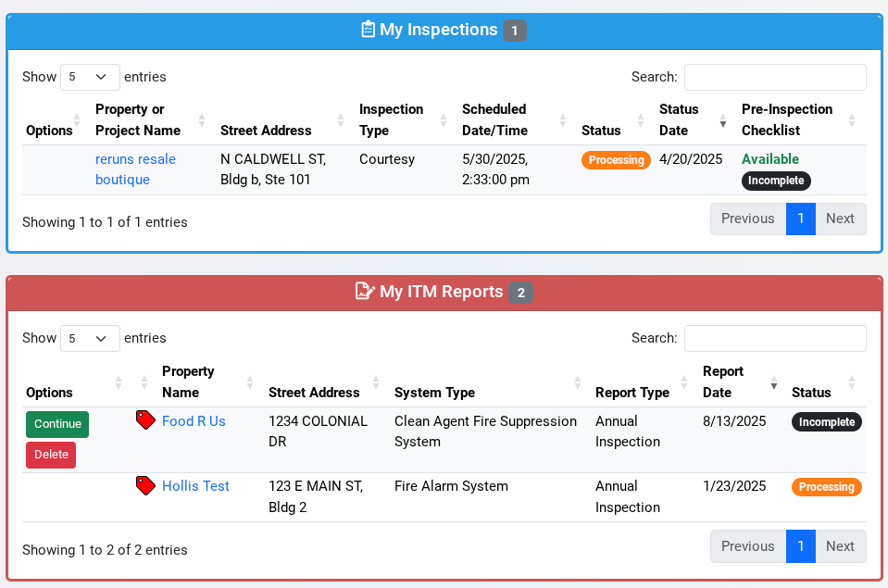
Task: Delete the Food R Us ITM report
Action: [x=51, y=455]
